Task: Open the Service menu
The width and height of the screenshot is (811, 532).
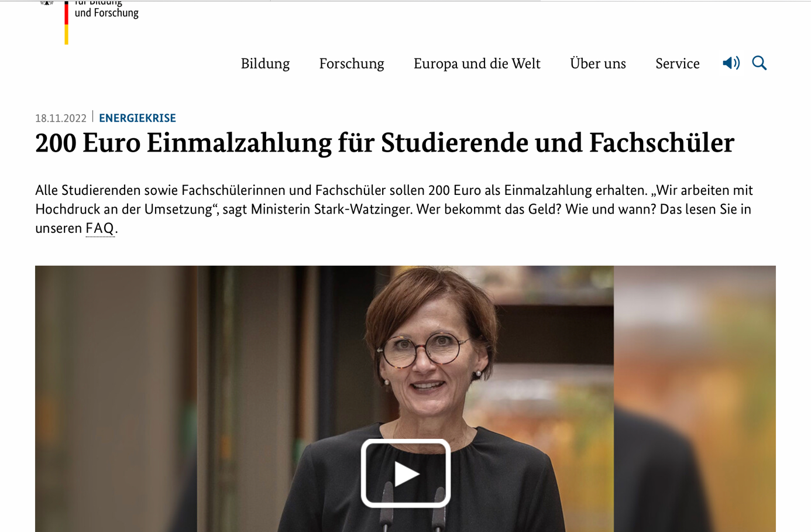Action: click(678, 63)
